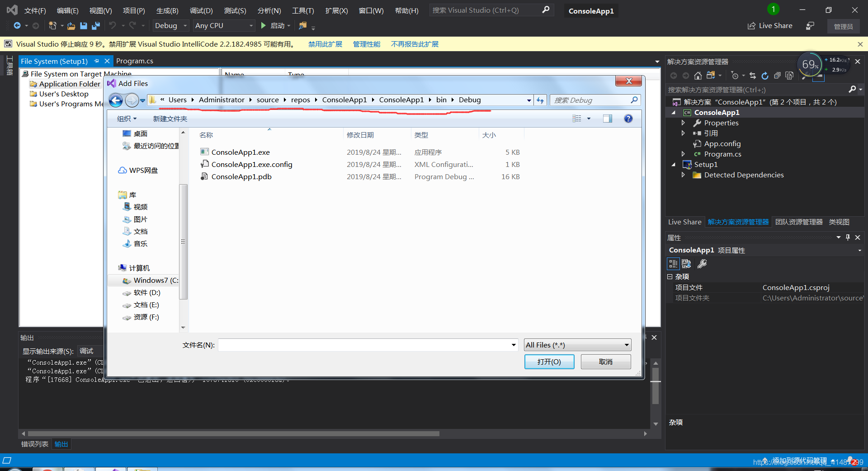Select the ConsoleApp1.exe file in the list

241,152
